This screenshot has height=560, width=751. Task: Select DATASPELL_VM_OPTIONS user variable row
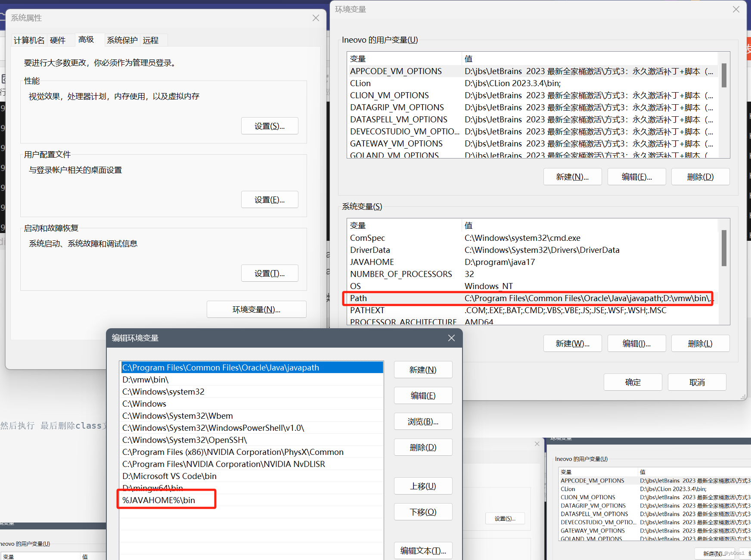(x=532, y=119)
